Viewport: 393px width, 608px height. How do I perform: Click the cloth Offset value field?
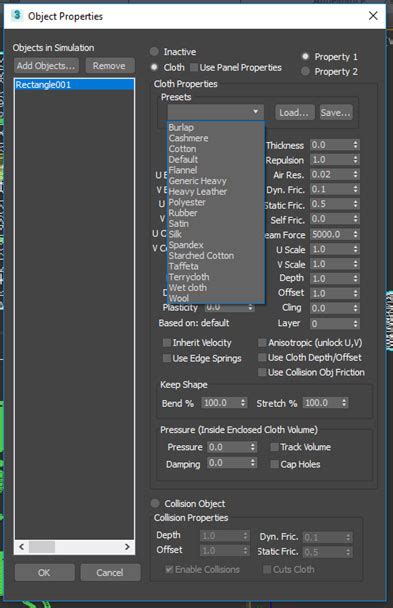click(x=331, y=294)
